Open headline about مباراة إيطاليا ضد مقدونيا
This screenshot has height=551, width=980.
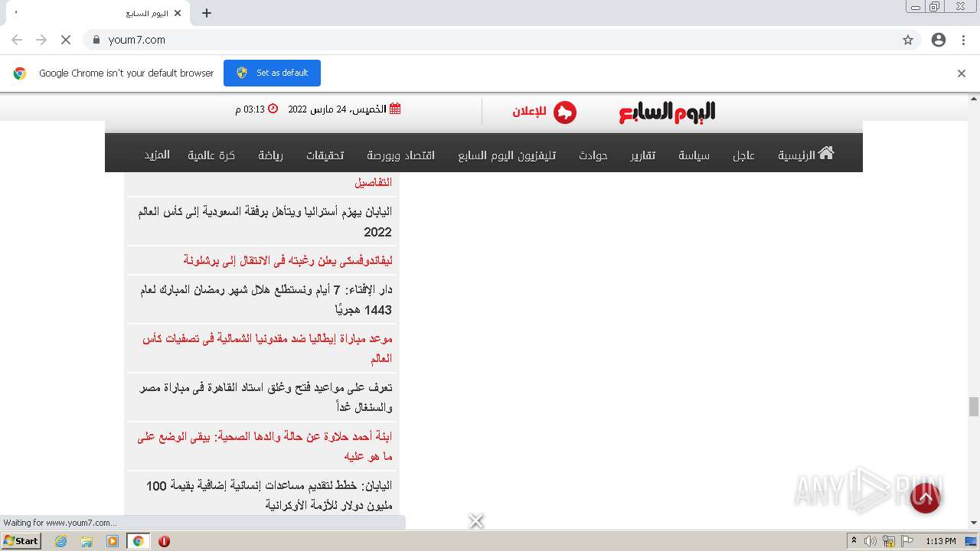266,348
